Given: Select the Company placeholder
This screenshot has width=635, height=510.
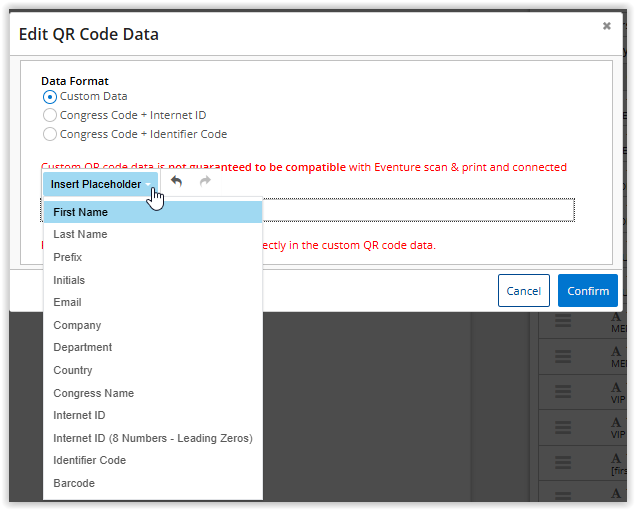Looking at the screenshot, I should (x=77, y=325).
